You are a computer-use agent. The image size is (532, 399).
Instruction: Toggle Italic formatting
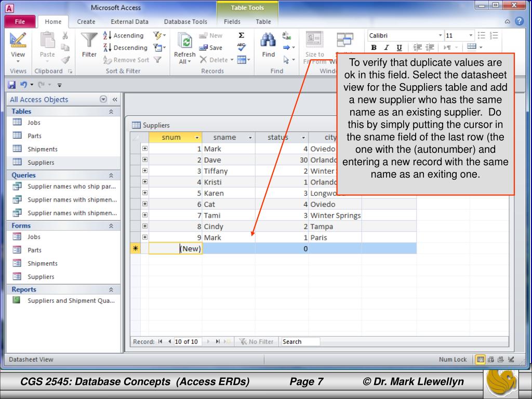(x=386, y=47)
